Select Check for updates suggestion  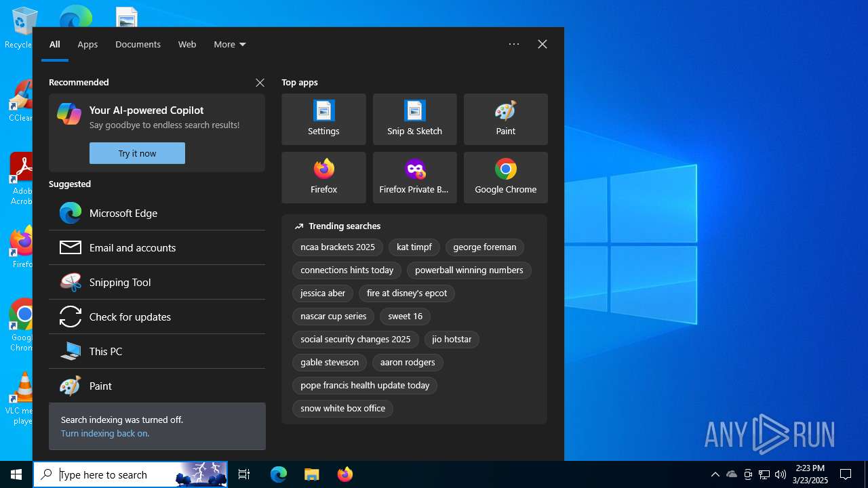tap(157, 317)
